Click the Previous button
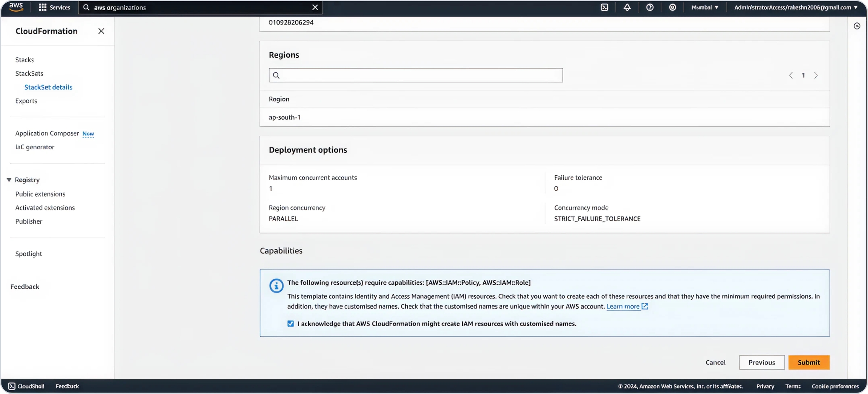The height and width of the screenshot is (394, 868). point(761,362)
